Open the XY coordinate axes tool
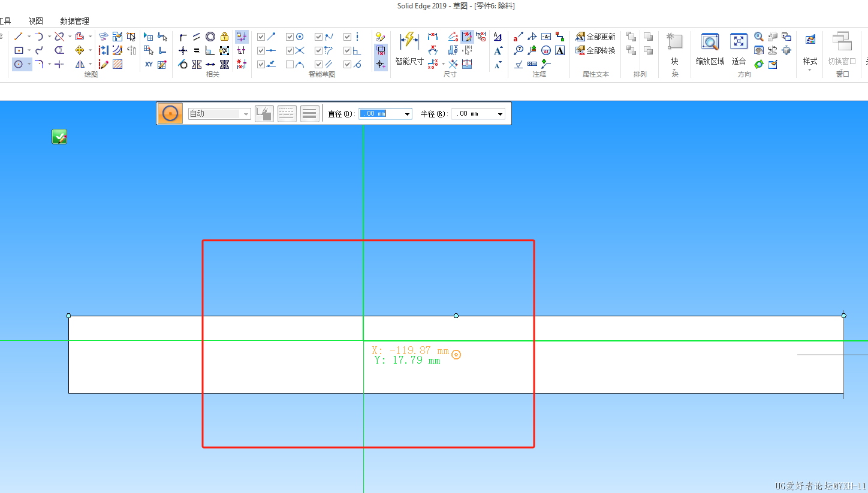The image size is (868, 493). 149,64
